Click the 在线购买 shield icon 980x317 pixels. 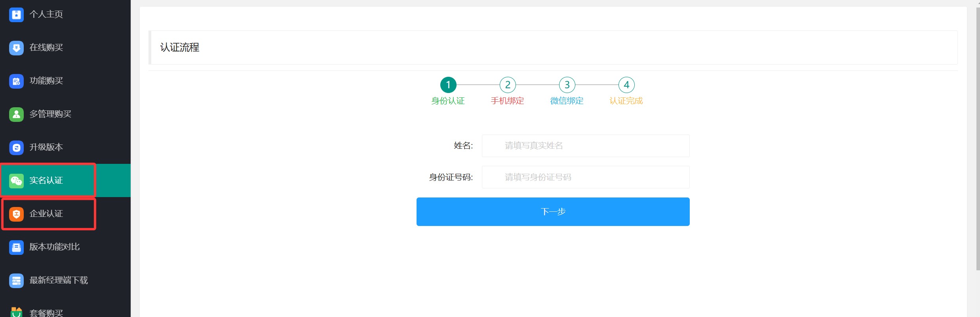(16, 48)
